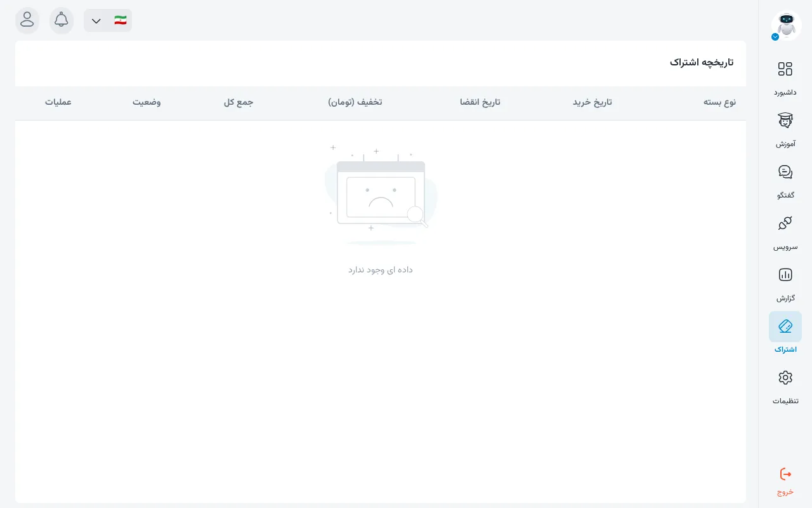Open the تنظیمات settings gear icon

click(x=785, y=378)
